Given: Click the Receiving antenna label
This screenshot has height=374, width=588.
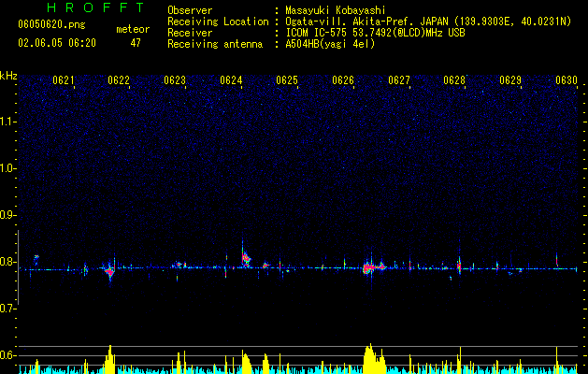Looking at the screenshot, I should pos(215,44).
